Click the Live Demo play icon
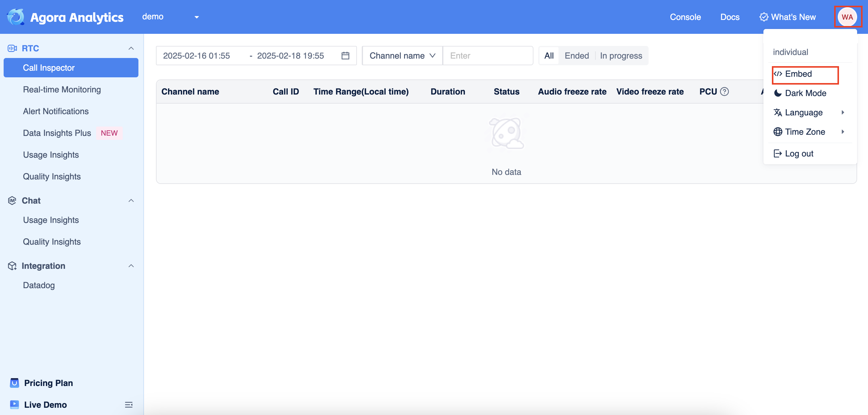This screenshot has width=868, height=415. coord(15,404)
